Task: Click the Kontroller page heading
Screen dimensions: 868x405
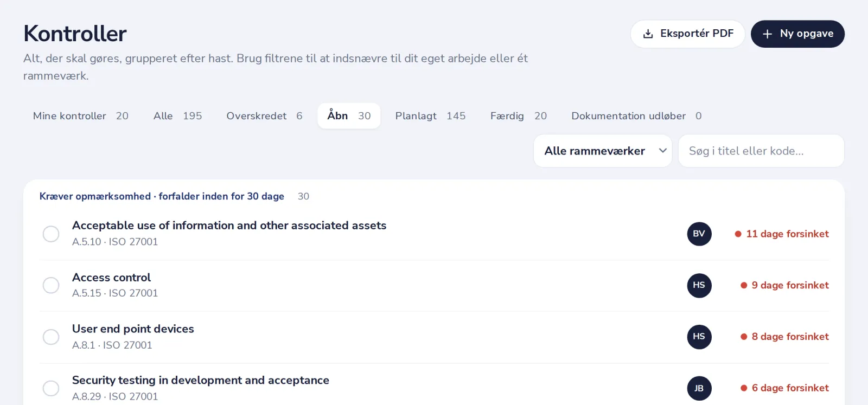Action: 75,34
